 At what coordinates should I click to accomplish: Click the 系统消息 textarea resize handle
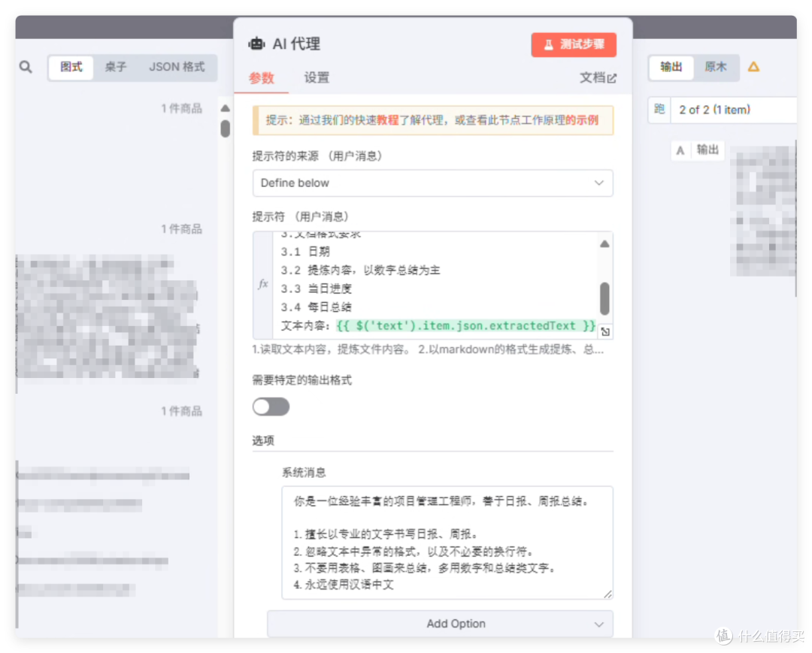[x=608, y=594]
